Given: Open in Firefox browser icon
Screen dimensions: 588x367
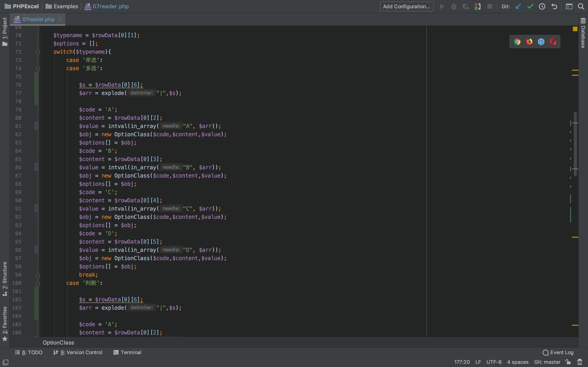Looking at the screenshot, I should pos(529,42).
